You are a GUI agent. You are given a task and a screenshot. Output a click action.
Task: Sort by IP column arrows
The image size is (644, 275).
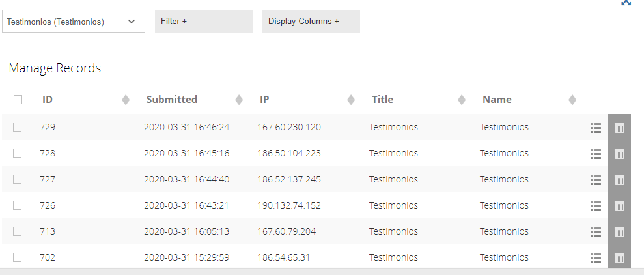[351, 100]
